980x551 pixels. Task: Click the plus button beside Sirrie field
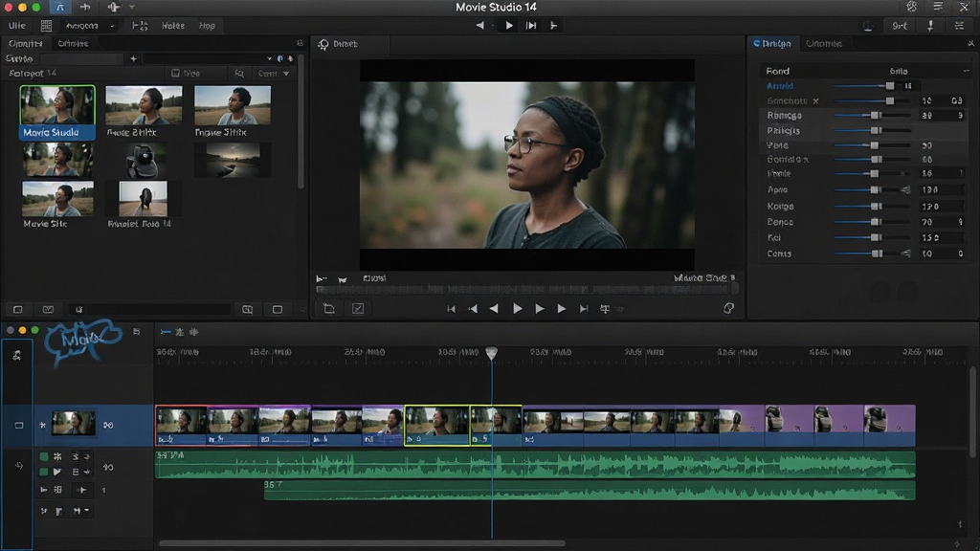tap(133, 58)
